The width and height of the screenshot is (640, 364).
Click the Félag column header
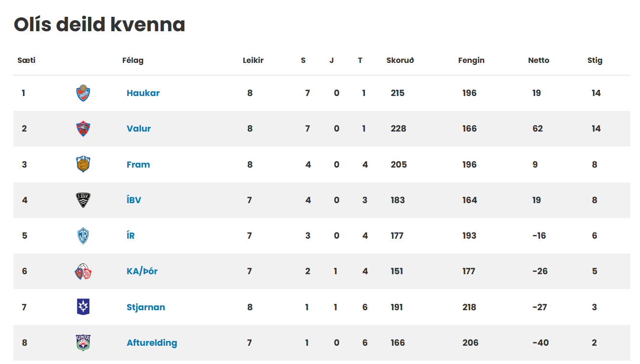pyautogui.click(x=133, y=61)
